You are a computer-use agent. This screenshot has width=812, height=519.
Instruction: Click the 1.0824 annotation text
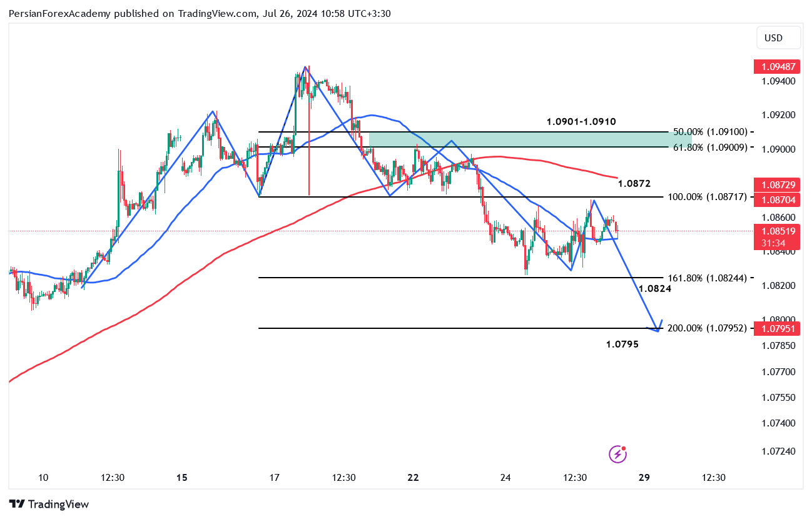tap(655, 289)
